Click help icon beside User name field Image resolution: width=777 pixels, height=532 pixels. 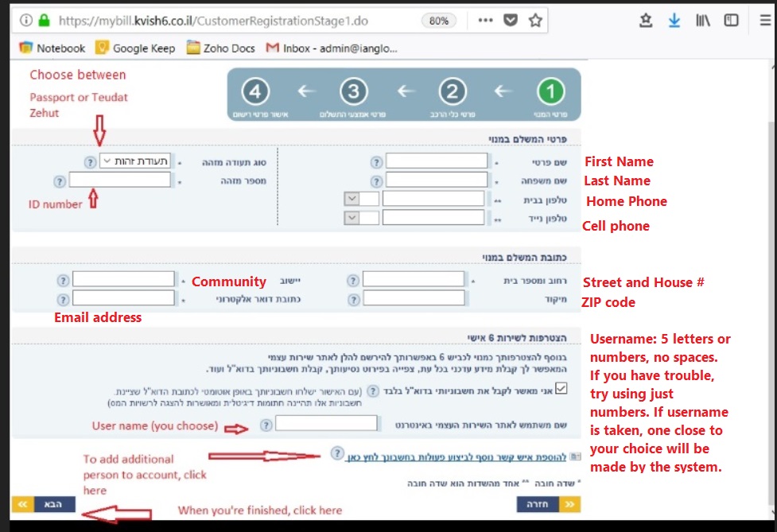pos(266,425)
